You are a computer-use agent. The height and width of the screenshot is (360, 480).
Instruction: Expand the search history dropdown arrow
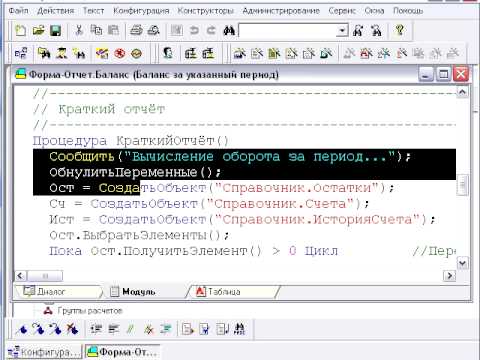pyautogui.click(x=342, y=31)
